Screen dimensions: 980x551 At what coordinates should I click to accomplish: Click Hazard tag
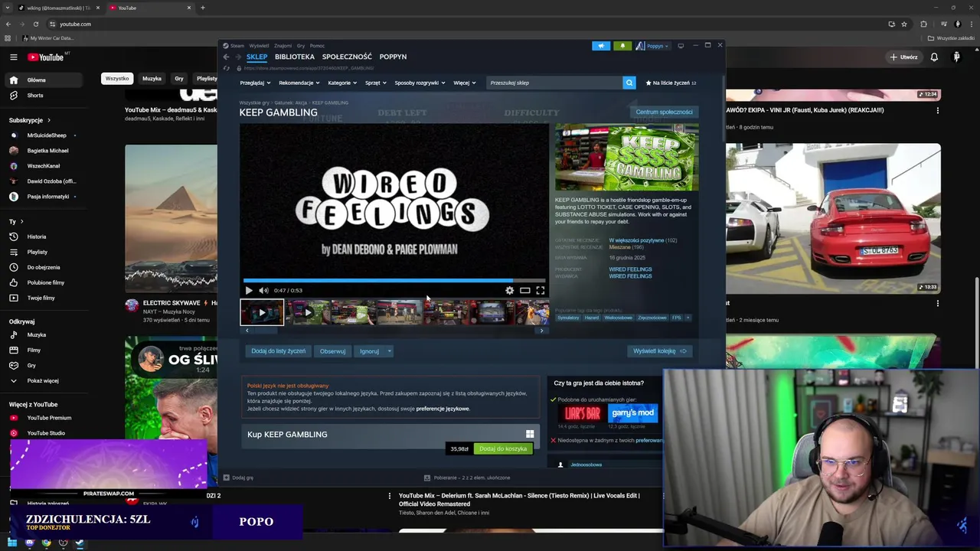point(592,318)
